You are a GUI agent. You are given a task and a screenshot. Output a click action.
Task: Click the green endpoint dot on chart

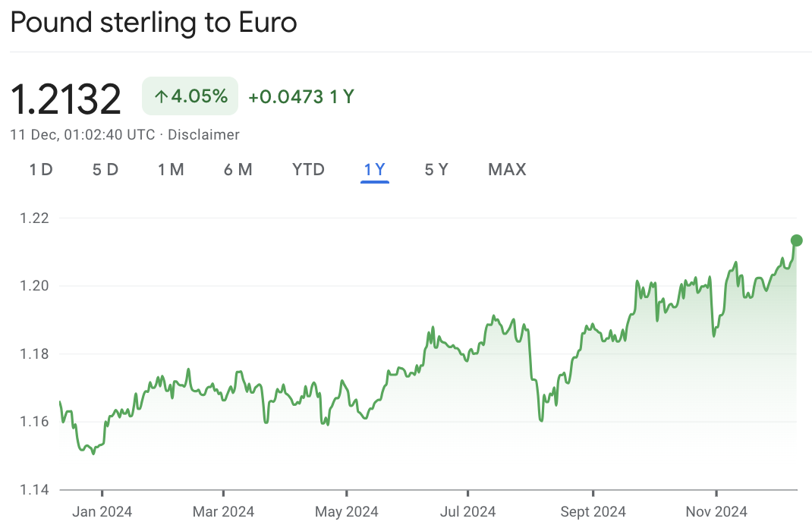tap(796, 240)
